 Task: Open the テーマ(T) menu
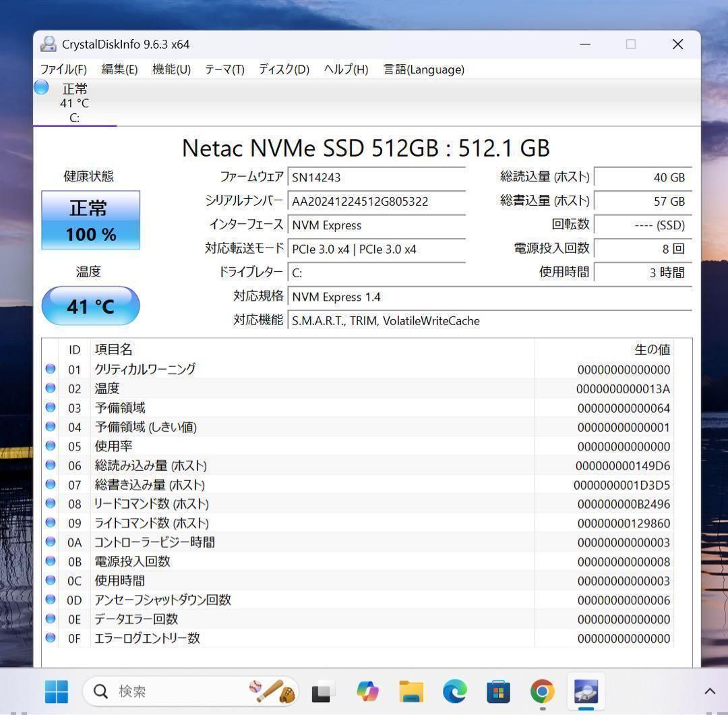click(224, 69)
